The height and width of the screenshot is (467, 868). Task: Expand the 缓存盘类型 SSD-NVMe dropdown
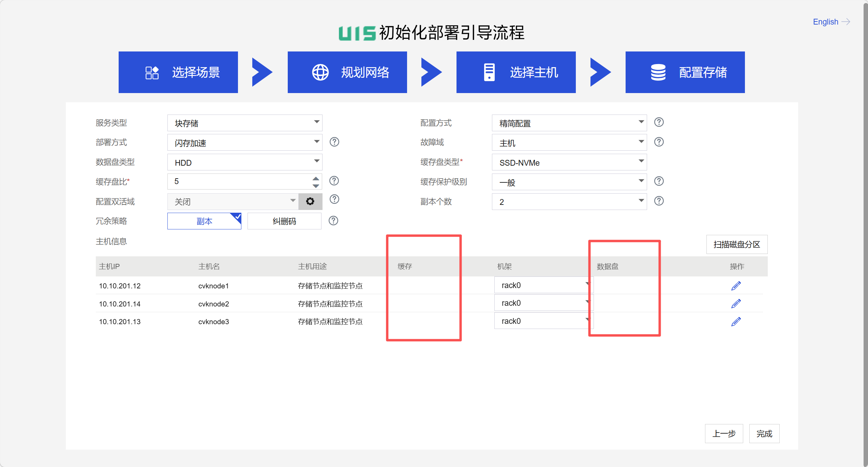pyautogui.click(x=569, y=162)
